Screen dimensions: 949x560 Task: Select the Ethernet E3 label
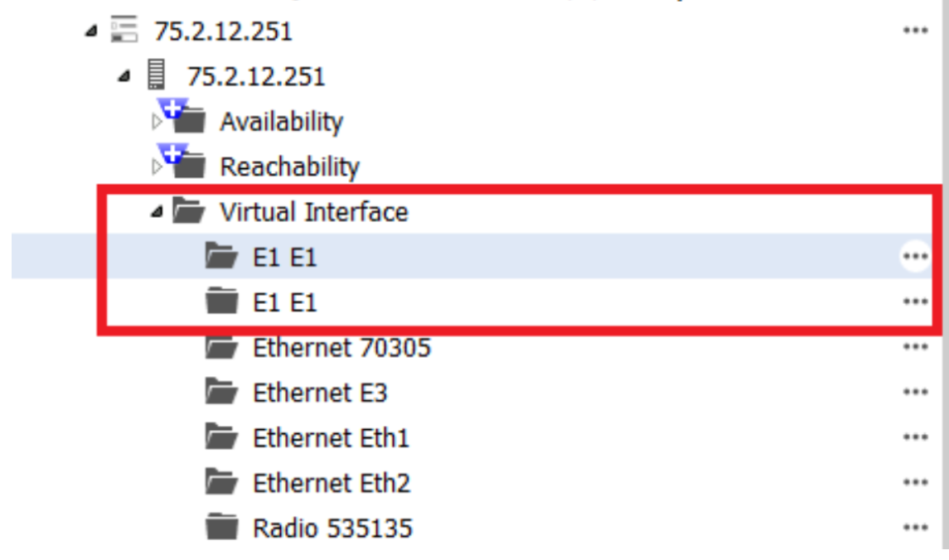click(x=319, y=392)
